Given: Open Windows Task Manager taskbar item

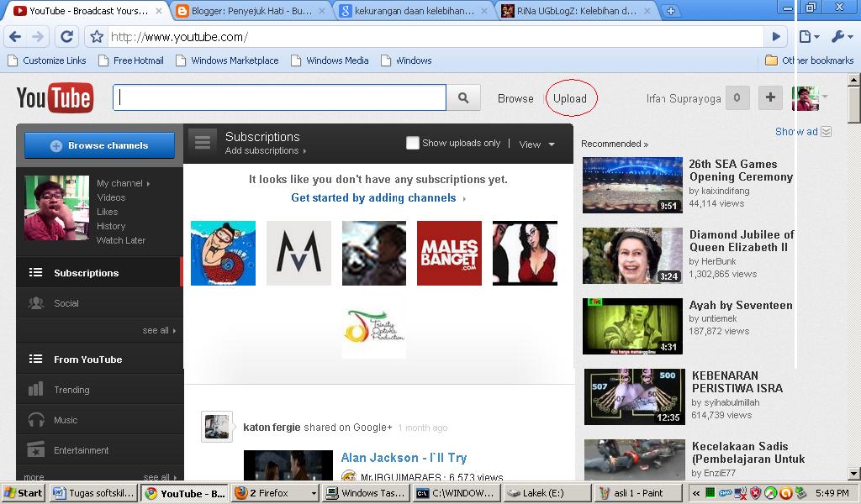Looking at the screenshot, I should pos(366,493).
